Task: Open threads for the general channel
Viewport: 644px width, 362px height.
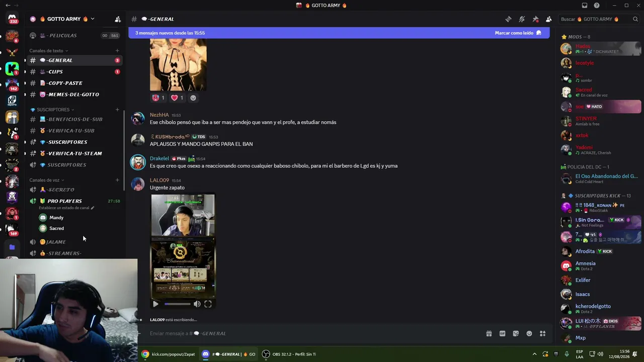Action: click(508, 19)
